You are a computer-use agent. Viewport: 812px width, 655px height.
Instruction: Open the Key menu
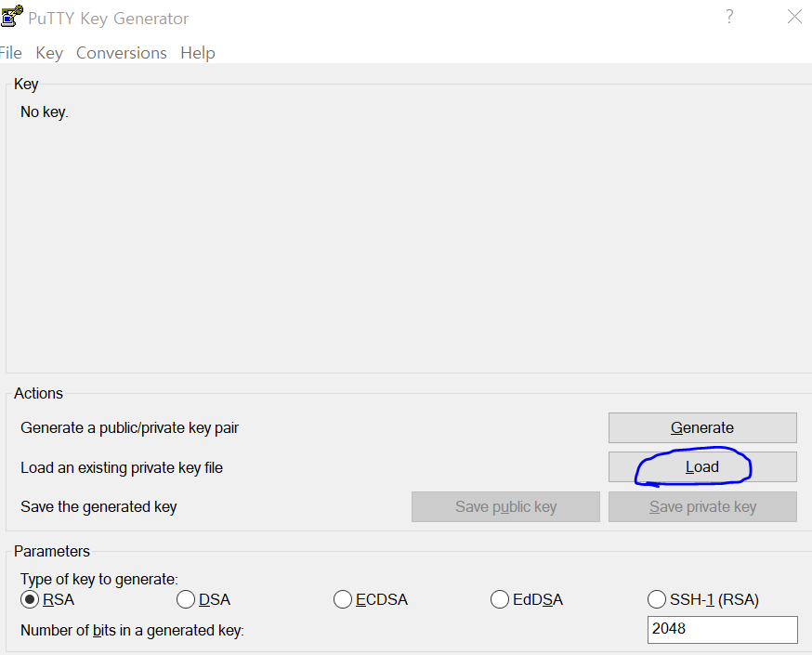coord(49,53)
